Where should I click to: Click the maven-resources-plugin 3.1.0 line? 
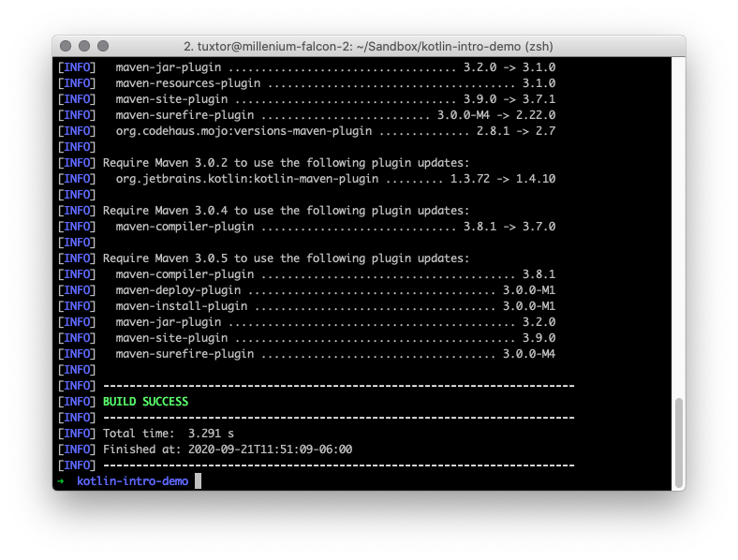point(335,83)
